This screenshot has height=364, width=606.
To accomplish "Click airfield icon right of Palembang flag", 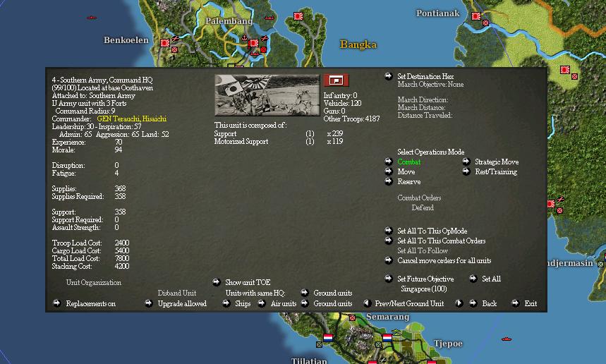I will click(x=265, y=38).
